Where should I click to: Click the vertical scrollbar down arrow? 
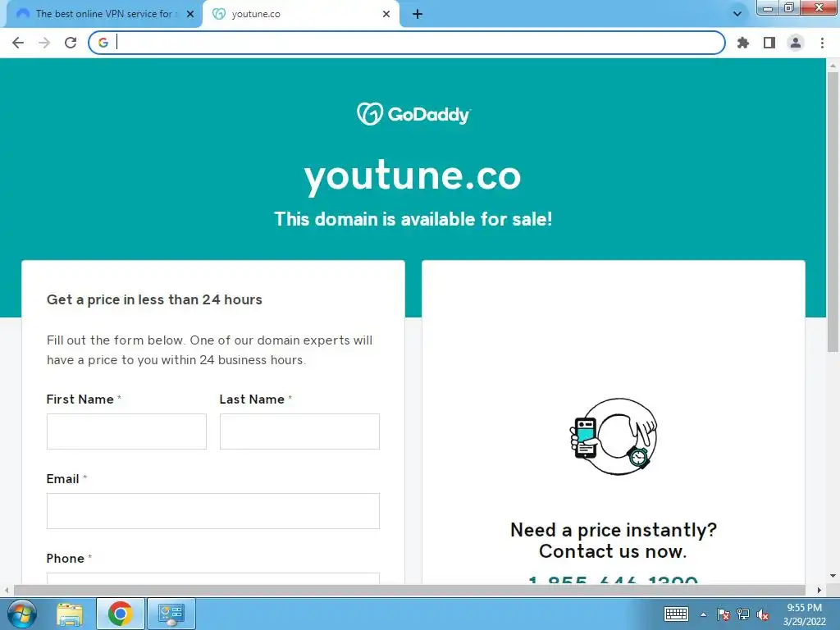(x=833, y=577)
